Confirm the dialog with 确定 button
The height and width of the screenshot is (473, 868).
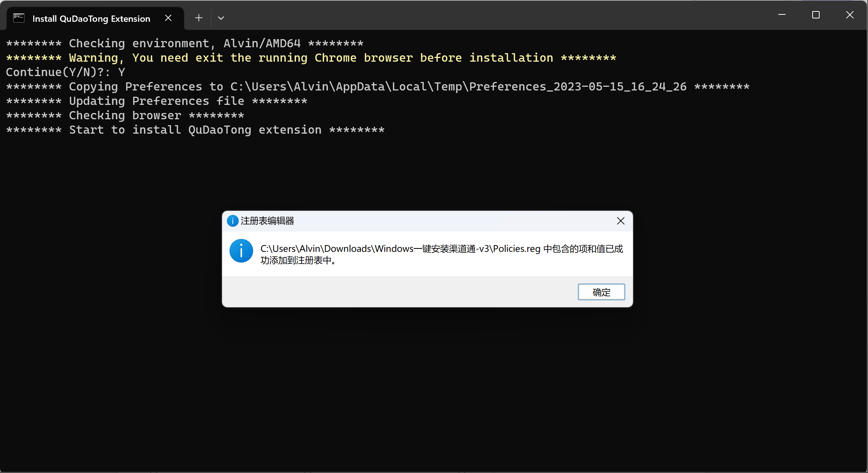pos(602,292)
